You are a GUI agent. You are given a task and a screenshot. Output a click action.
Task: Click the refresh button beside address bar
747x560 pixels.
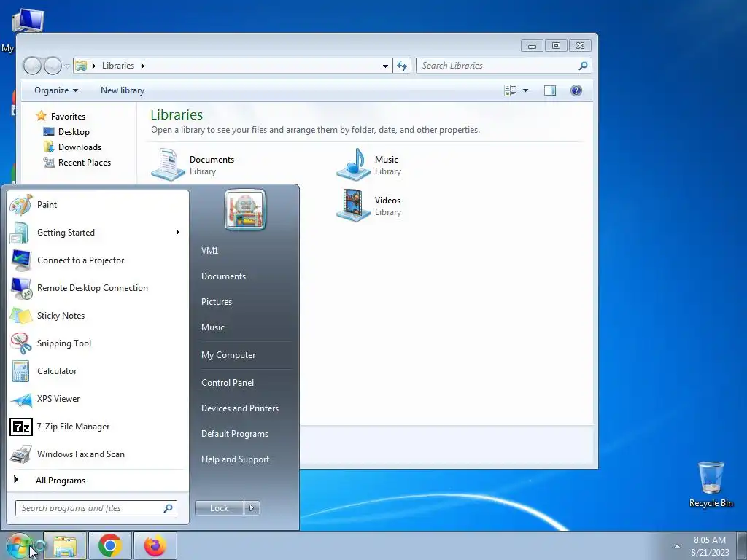coord(402,66)
